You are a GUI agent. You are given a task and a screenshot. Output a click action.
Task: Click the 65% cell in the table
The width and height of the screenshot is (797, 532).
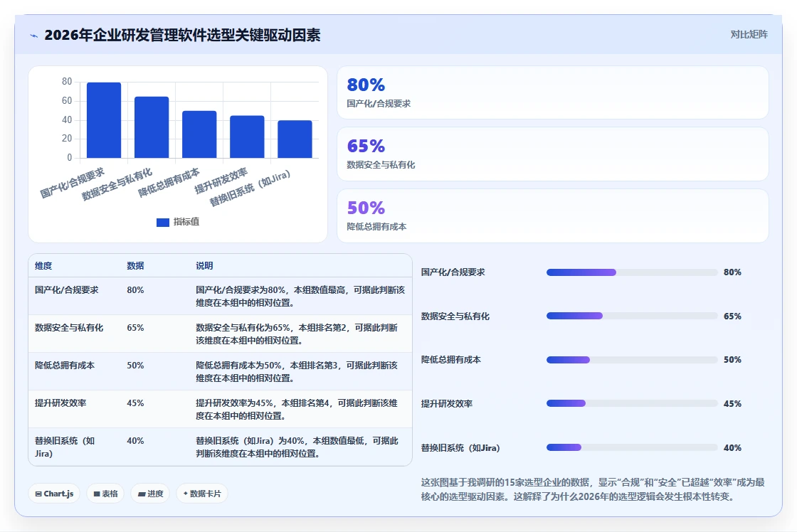pos(135,328)
